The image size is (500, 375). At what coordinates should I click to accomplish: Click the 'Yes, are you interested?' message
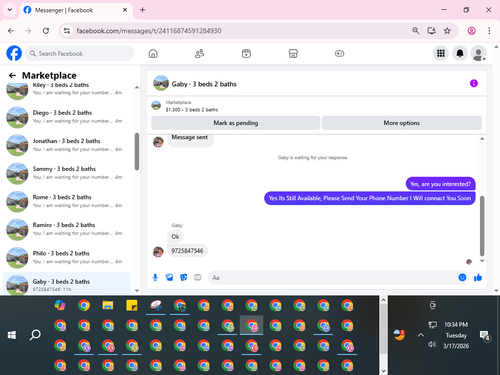[x=440, y=184]
